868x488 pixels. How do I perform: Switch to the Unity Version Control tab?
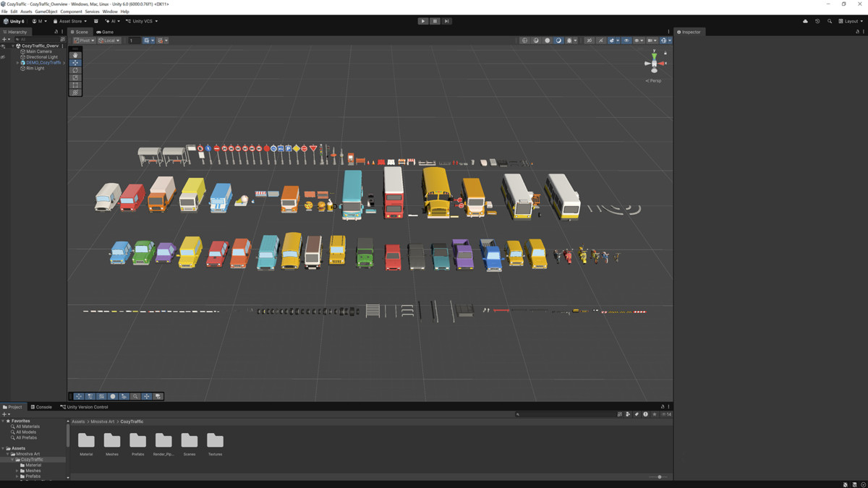pos(85,407)
